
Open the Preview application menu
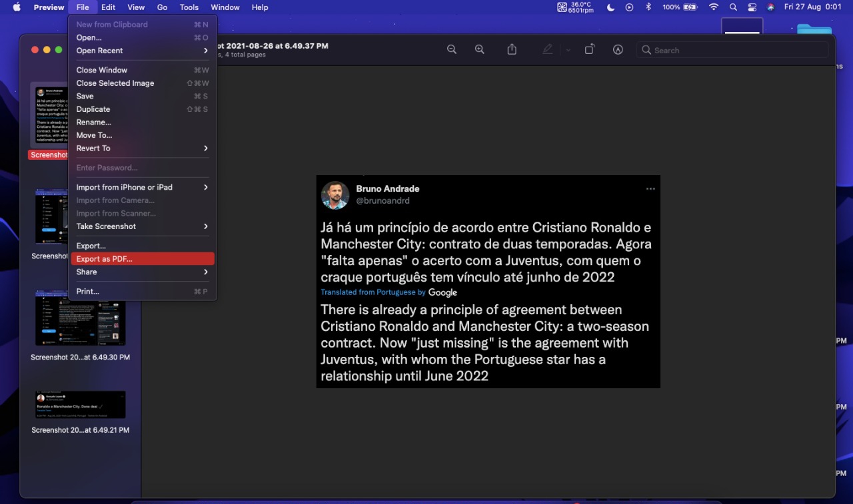pos(49,7)
